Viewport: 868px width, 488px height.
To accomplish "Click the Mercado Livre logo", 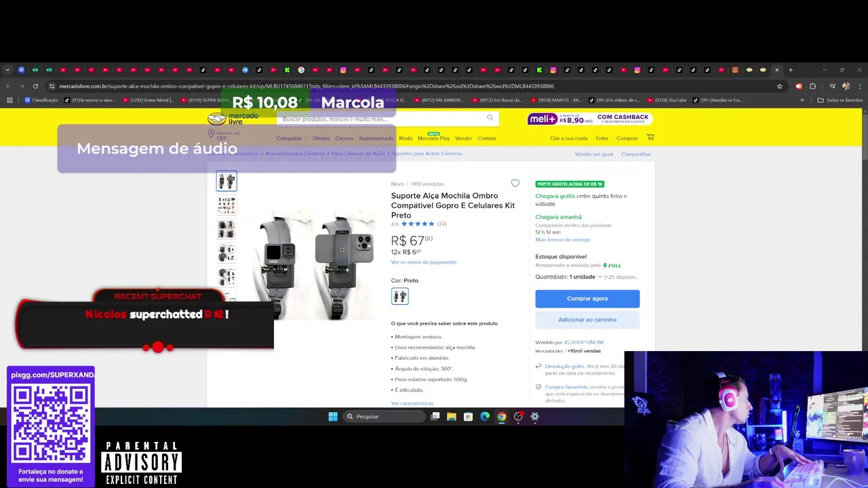I will [233, 119].
